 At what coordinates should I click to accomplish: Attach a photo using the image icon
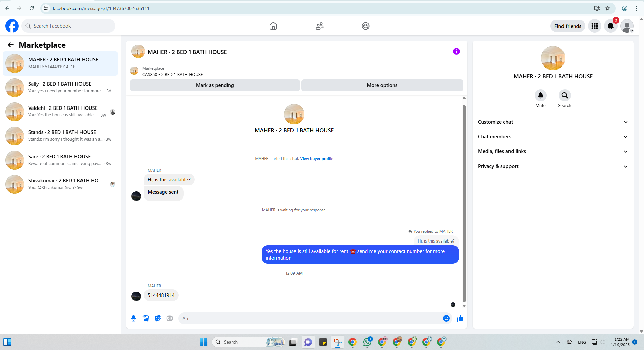tap(146, 318)
